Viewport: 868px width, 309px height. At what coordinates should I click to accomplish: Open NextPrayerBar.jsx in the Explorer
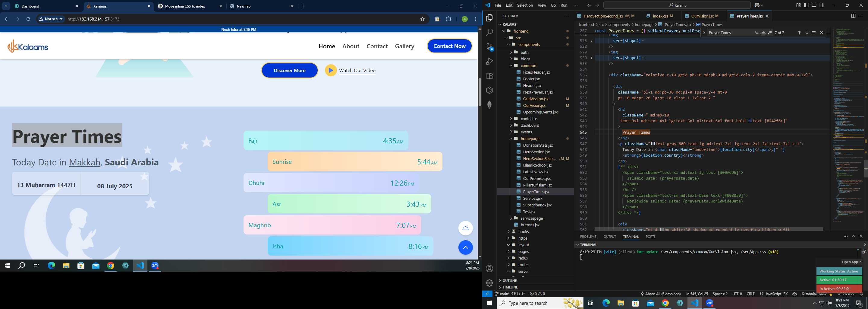click(x=538, y=92)
